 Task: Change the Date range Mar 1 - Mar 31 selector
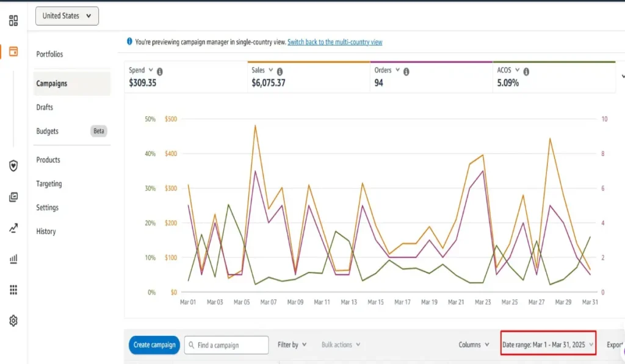547,345
